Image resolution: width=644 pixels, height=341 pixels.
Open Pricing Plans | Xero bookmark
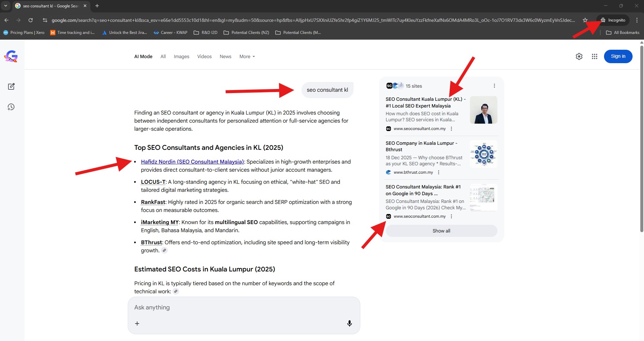(x=24, y=33)
